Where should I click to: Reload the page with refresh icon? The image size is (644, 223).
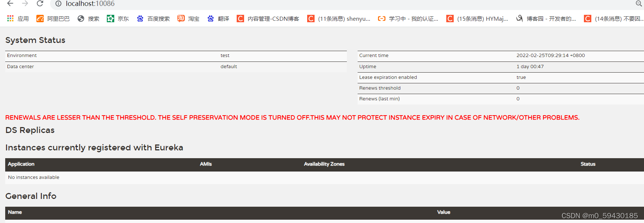(x=40, y=3)
